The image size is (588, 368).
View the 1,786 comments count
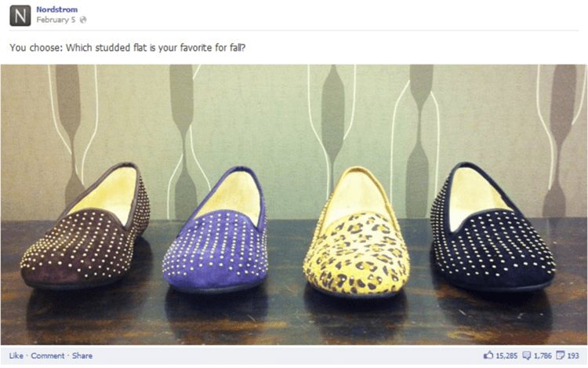[x=543, y=355]
